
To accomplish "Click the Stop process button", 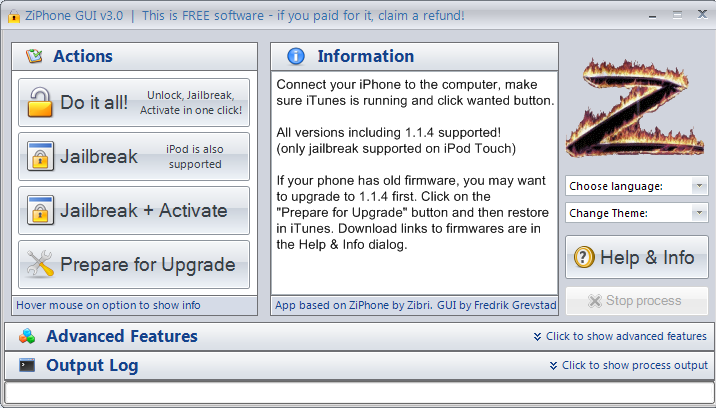I will [637, 301].
